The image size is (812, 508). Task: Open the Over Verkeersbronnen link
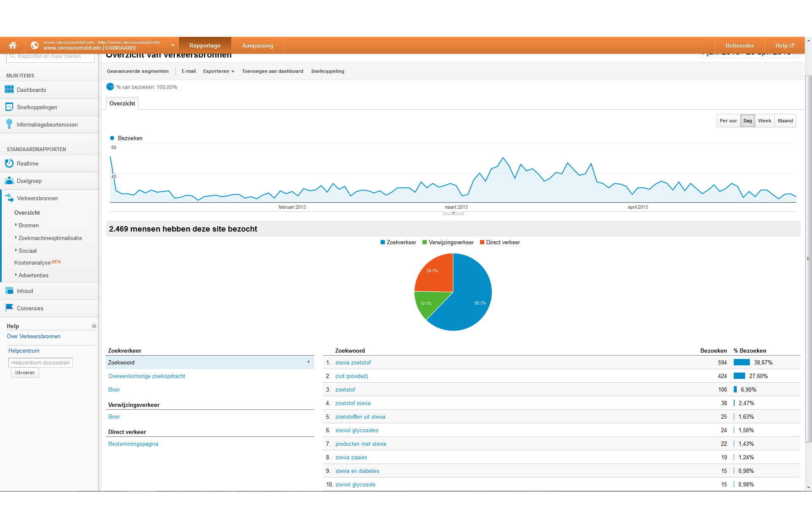click(33, 336)
